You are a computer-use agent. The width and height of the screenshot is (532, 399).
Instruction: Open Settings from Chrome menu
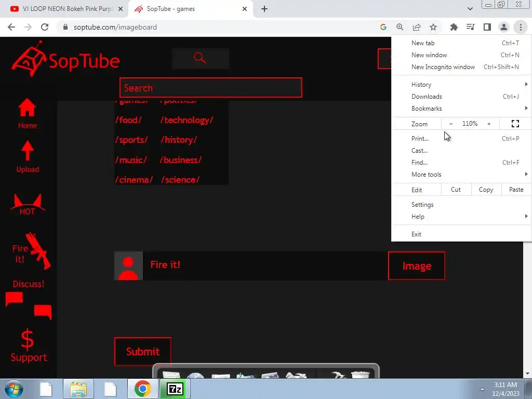[x=461, y=205]
